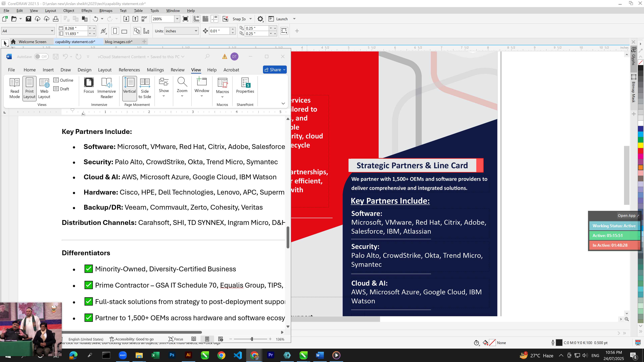The image size is (644, 362).
Task: Click the Options gear icon in CorelDRAW
Action: pos(260,19)
